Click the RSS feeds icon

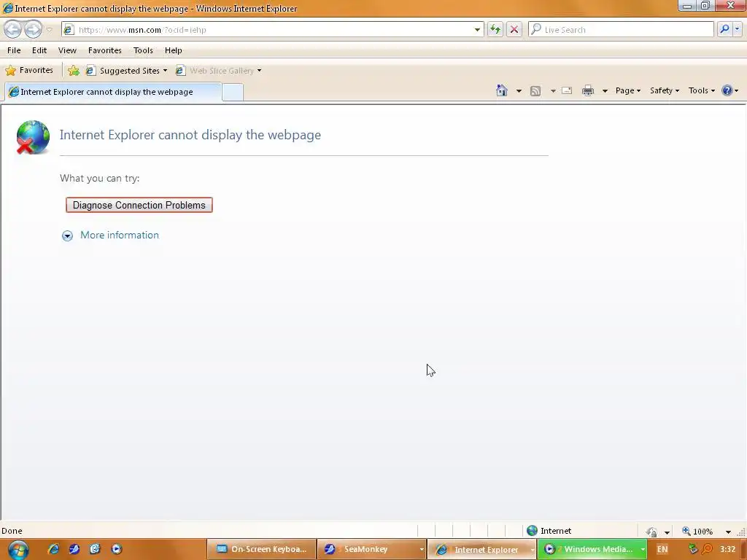click(x=535, y=90)
